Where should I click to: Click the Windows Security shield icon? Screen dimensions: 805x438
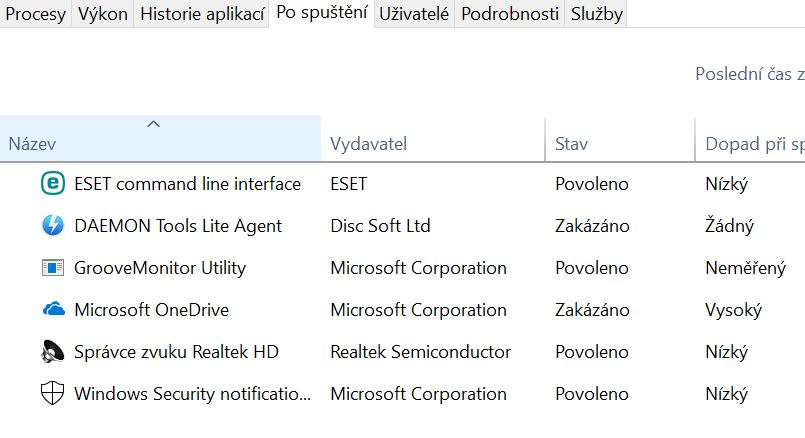52,394
